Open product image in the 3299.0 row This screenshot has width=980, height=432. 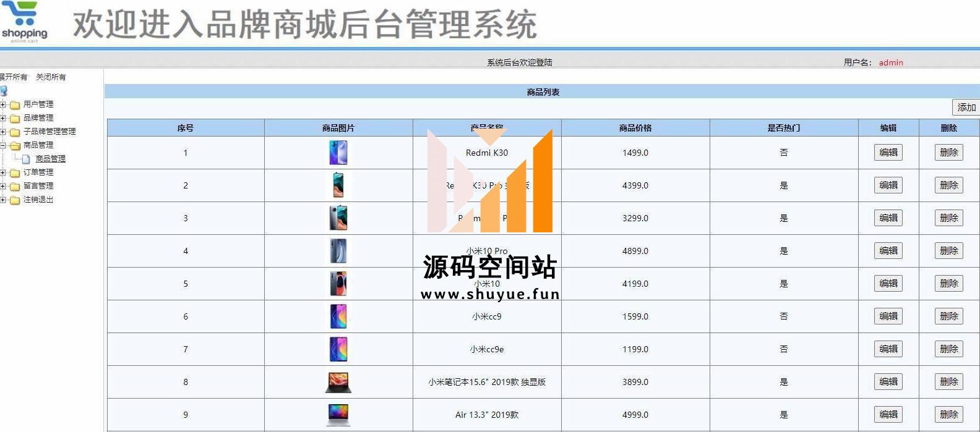[x=338, y=218]
